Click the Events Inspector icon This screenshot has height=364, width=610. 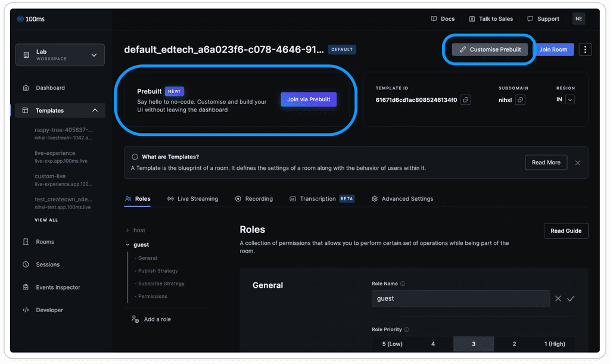[x=26, y=287]
